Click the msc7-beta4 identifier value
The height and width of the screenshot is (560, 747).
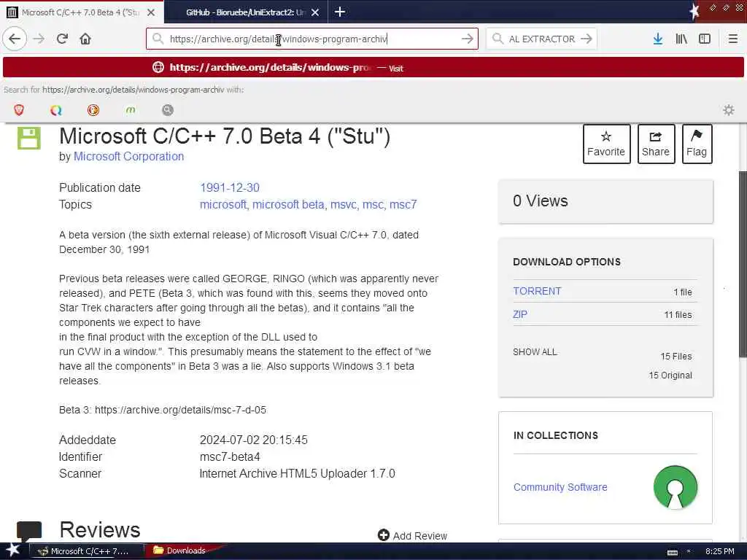tap(230, 456)
